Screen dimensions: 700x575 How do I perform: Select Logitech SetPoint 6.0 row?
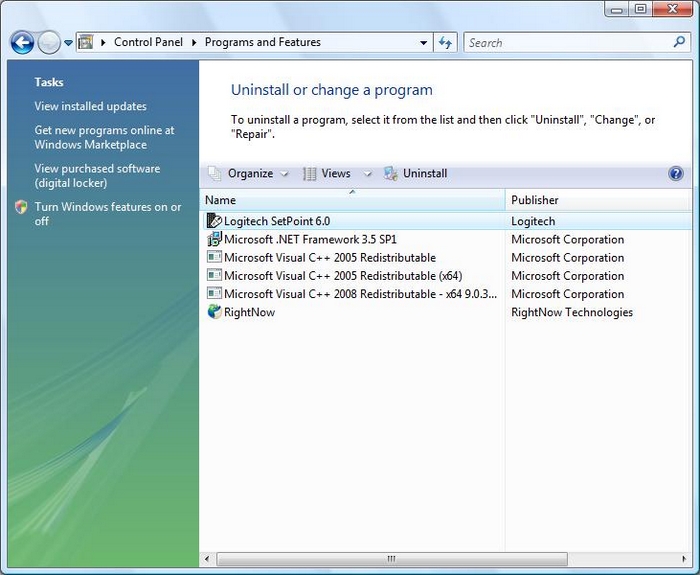(x=447, y=221)
